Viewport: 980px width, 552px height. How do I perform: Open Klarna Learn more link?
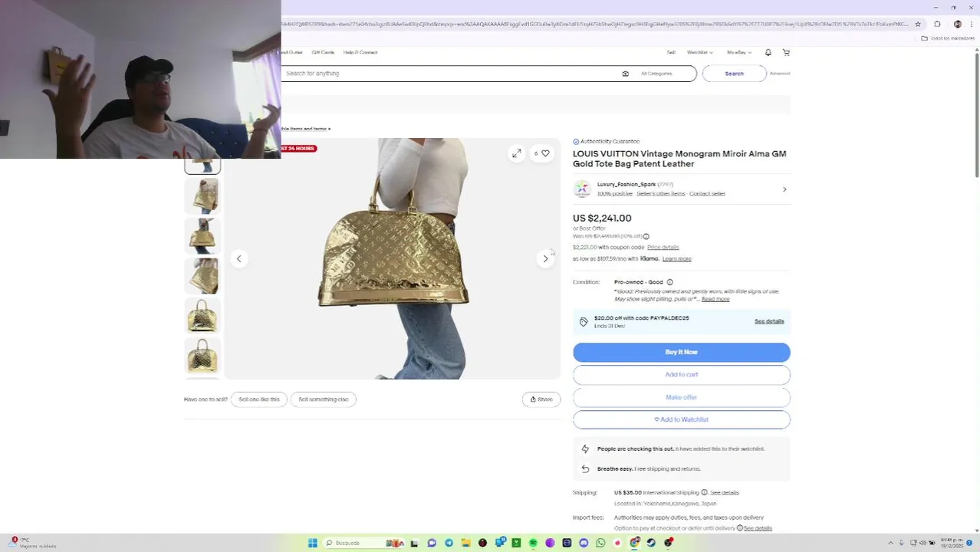[x=676, y=259]
